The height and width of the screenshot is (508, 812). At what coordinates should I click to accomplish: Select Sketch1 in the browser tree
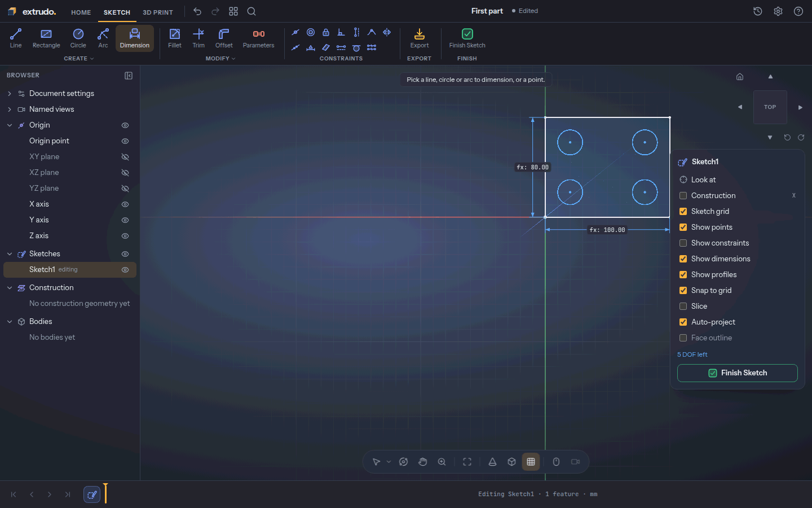[x=70, y=270]
